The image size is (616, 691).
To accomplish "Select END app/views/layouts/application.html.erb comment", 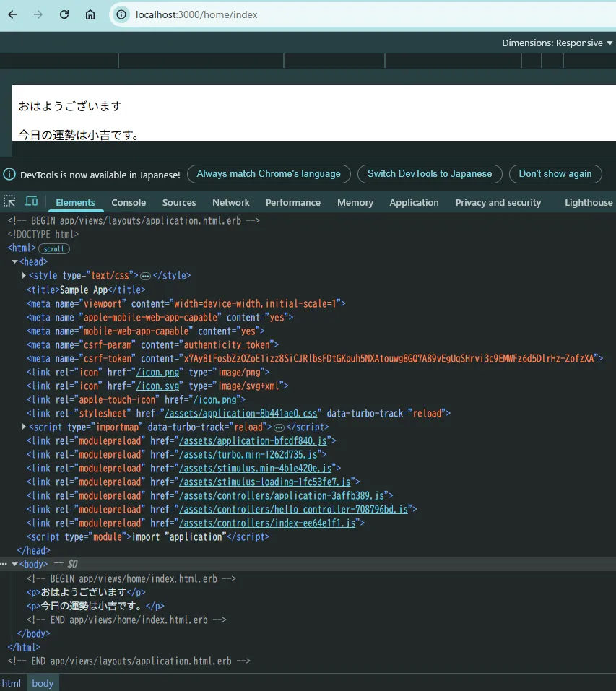I will point(129,661).
